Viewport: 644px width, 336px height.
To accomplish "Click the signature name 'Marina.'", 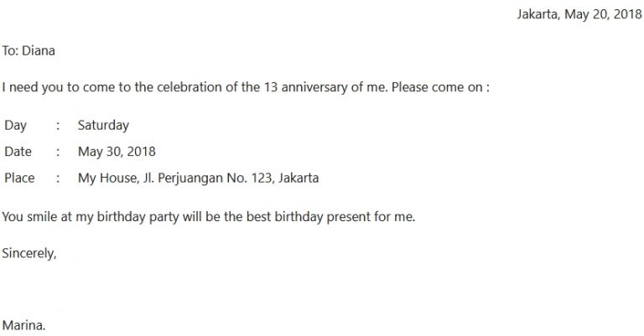I will pos(23,325).
